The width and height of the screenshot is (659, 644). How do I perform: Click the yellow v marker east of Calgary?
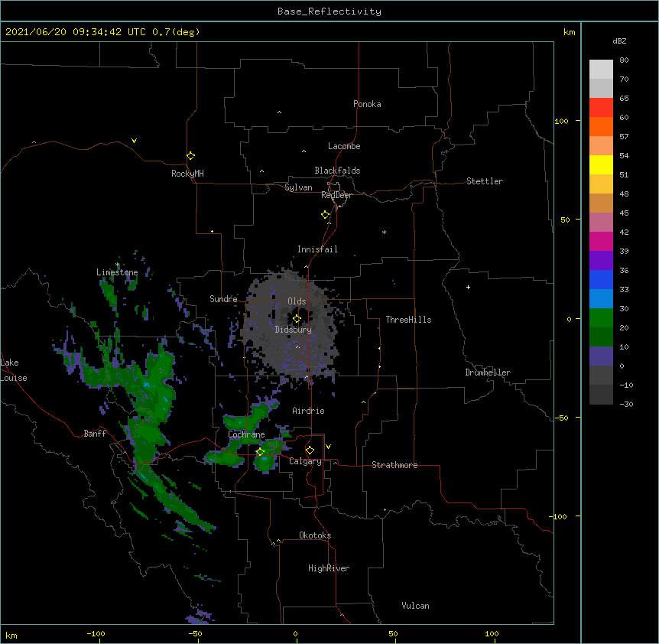pos(328,447)
